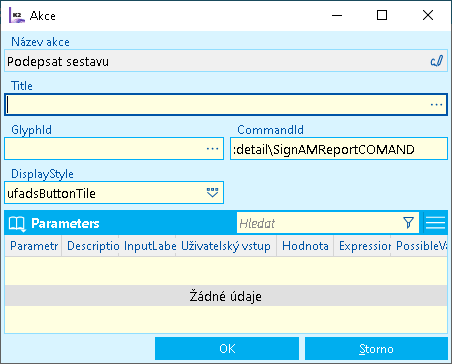Open the Title field ellipsis picker
The width and height of the screenshot is (452, 364).
(436, 105)
